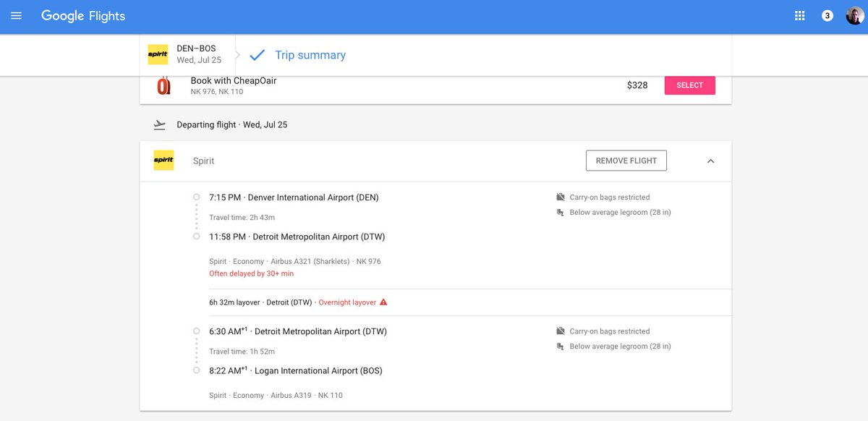Click the Trip summary checkmark icon

coord(257,55)
